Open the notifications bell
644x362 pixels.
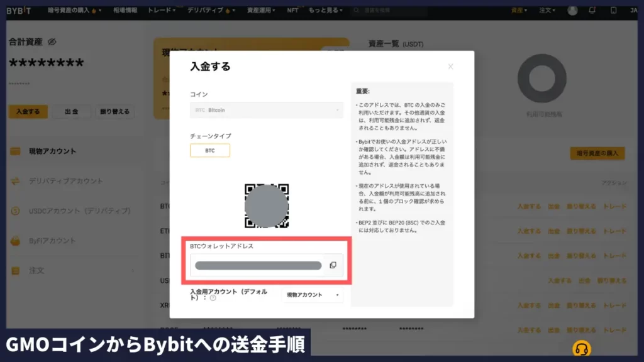tap(592, 10)
